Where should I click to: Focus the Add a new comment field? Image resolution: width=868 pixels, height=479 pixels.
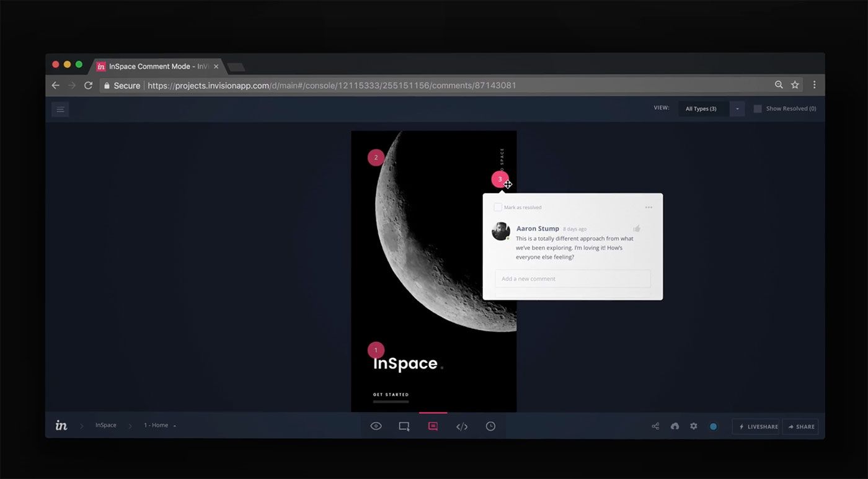(573, 279)
